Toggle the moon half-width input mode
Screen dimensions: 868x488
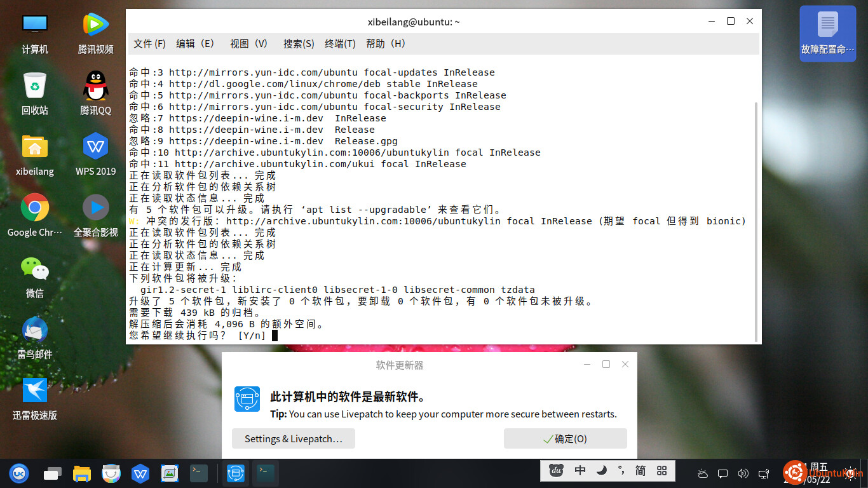(601, 471)
